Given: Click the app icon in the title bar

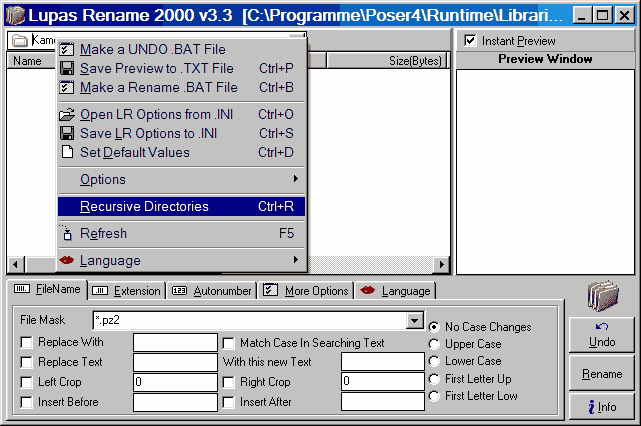Looking at the screenshot, I should point(16,16).
